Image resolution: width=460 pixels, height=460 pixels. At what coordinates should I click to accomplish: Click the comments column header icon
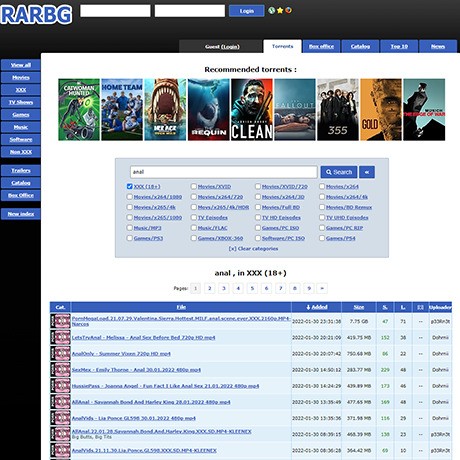420,307
